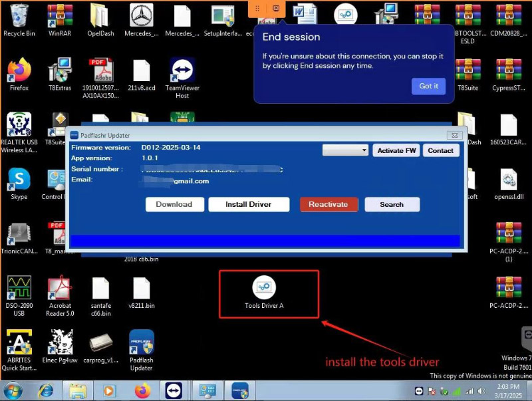This screenshot has height=401, width=532.
Task: Open the DSO-2090 USB desktop icon
Action: 19,289
